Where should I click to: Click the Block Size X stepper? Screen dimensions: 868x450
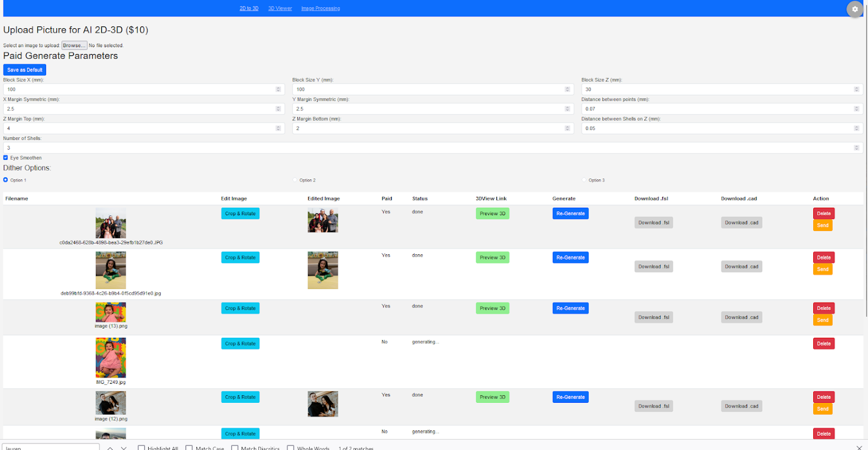coord(278,89)
